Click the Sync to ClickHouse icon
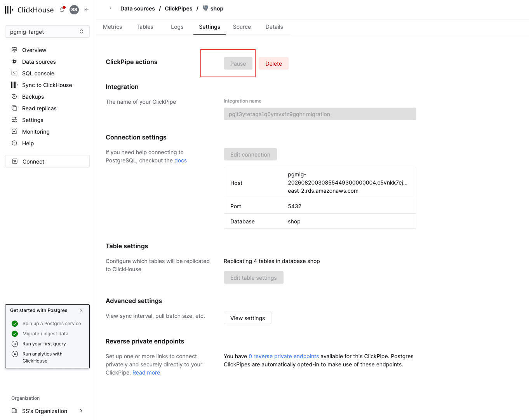 point(14,85)
